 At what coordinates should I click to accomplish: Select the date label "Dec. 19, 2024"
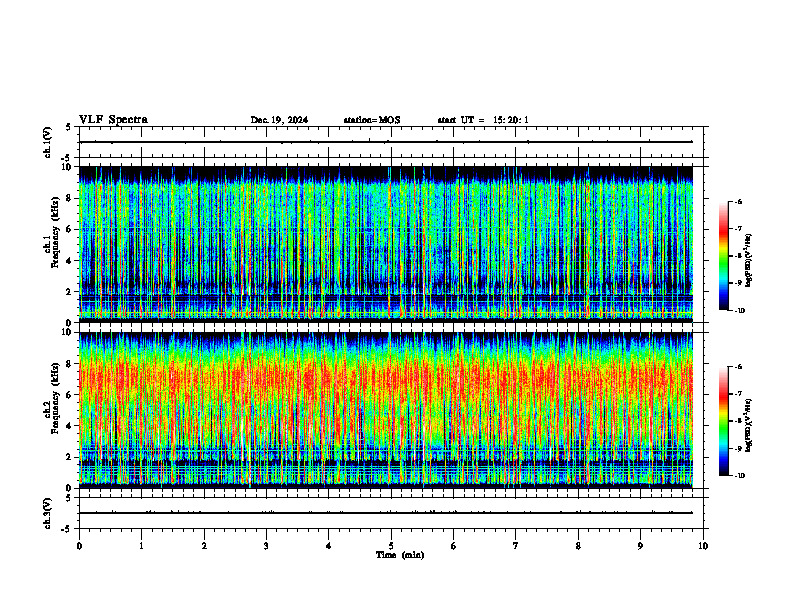tap(279, 120)
